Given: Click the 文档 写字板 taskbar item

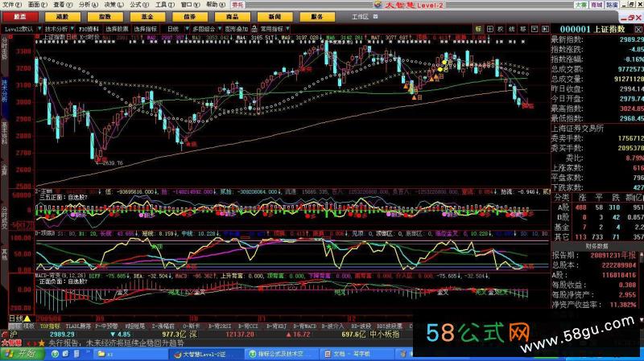Looking at the screenshot, I should 355,354.
